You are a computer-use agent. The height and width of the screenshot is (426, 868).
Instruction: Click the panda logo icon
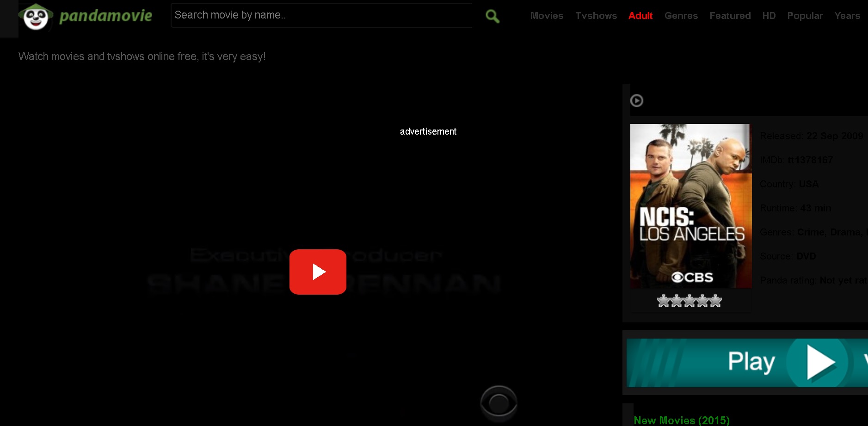(x=36, y=17)
